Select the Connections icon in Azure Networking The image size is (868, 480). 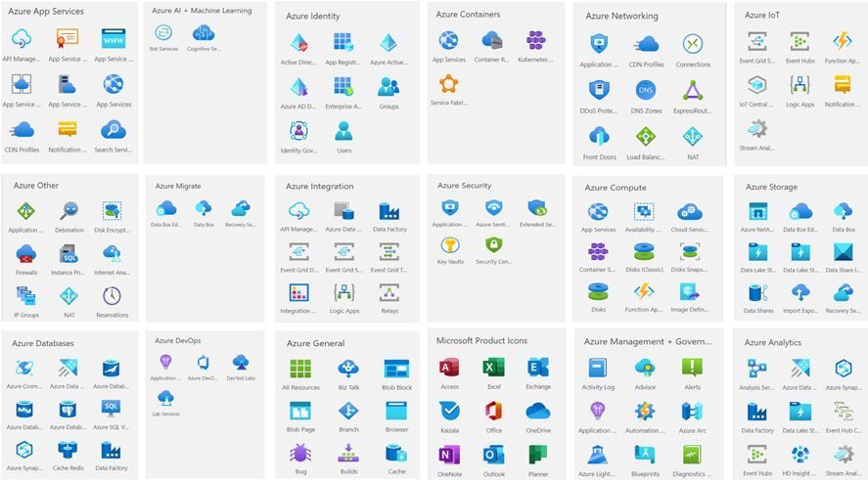coord(693,43)
